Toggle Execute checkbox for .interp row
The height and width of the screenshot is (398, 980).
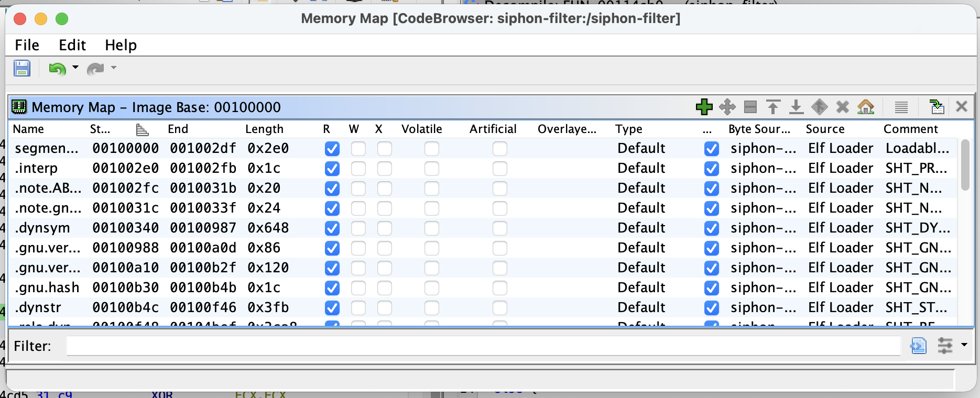385,169
